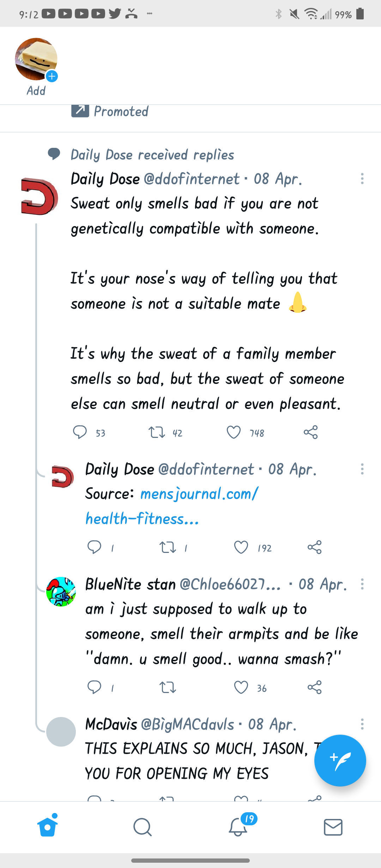
Task: Tap the compose new tweet button
Action: tap(340, 760)
